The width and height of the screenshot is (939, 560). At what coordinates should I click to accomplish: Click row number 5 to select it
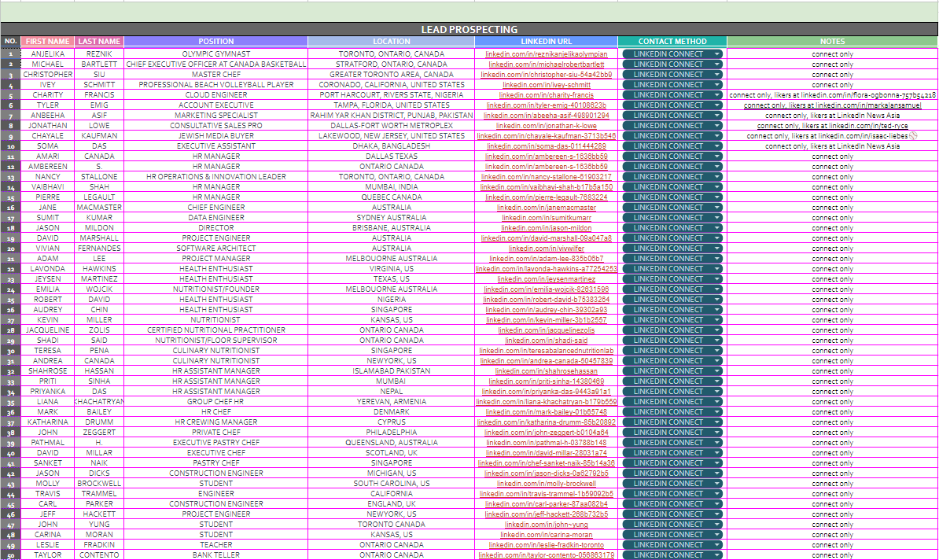[9, 94]
